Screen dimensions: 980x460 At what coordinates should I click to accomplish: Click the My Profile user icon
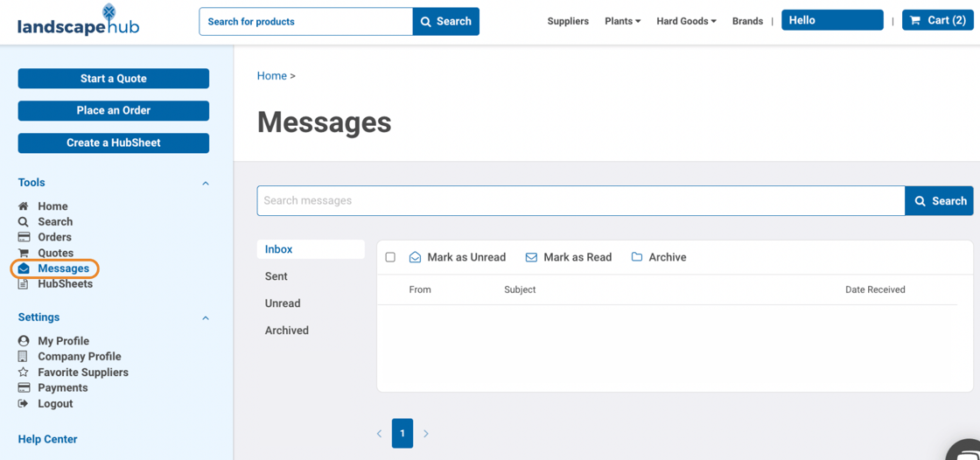click(24, 341)
